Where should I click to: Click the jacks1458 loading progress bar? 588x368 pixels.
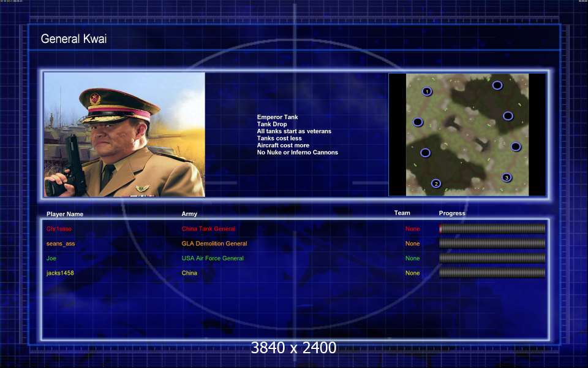point(492,272)
